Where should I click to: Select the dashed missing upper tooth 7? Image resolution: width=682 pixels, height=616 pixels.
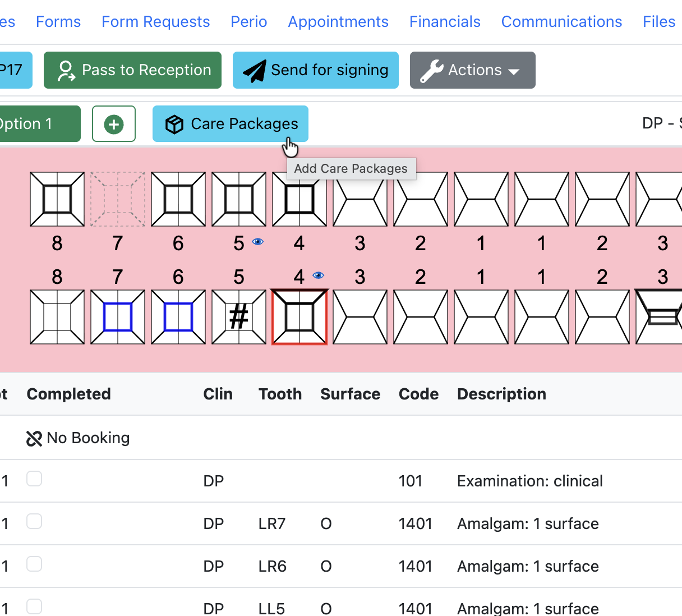pos(118,199)
